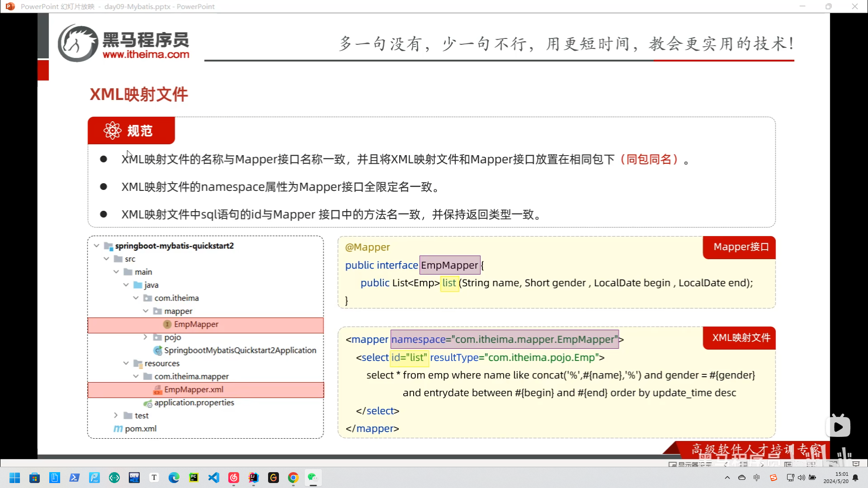Collapse the com.itheima package chevron
Viewport: 868px width, 488px height.
pos(136,298)
